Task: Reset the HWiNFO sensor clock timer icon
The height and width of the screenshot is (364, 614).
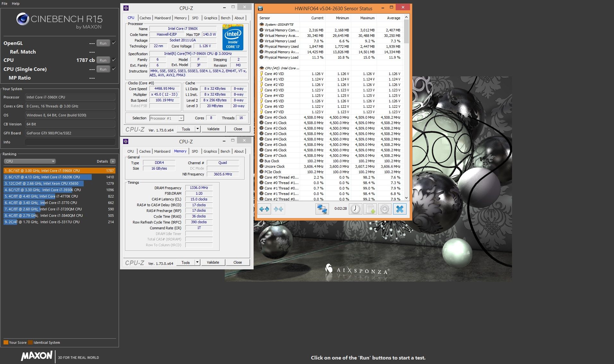Action: 355,209
